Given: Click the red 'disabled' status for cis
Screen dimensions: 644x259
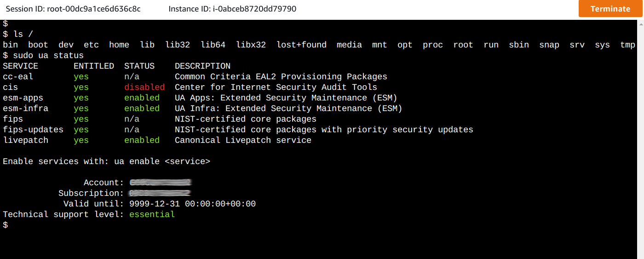Looking at the screenshot, I should 144,87.
